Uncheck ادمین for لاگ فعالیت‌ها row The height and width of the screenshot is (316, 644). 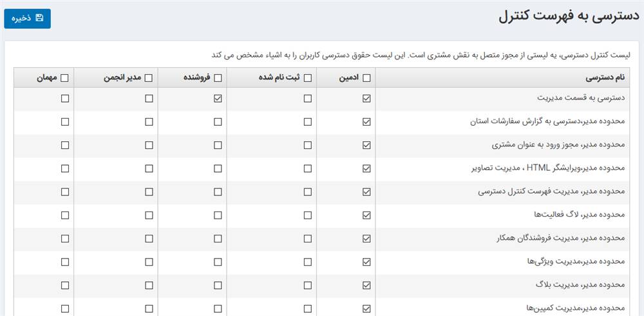366,215
